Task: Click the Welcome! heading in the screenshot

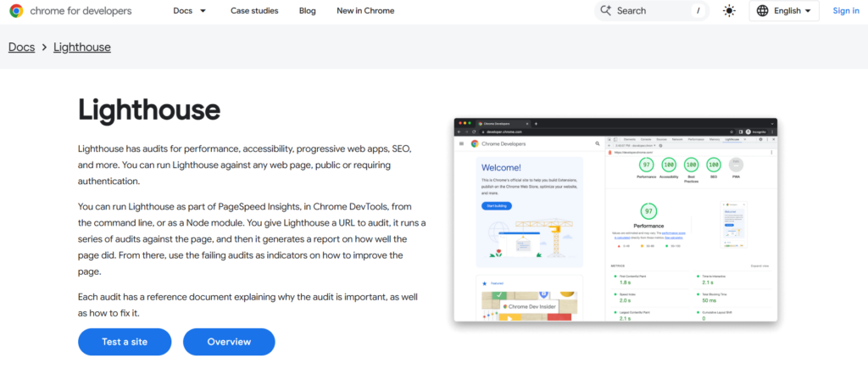Action: (501, 167)
